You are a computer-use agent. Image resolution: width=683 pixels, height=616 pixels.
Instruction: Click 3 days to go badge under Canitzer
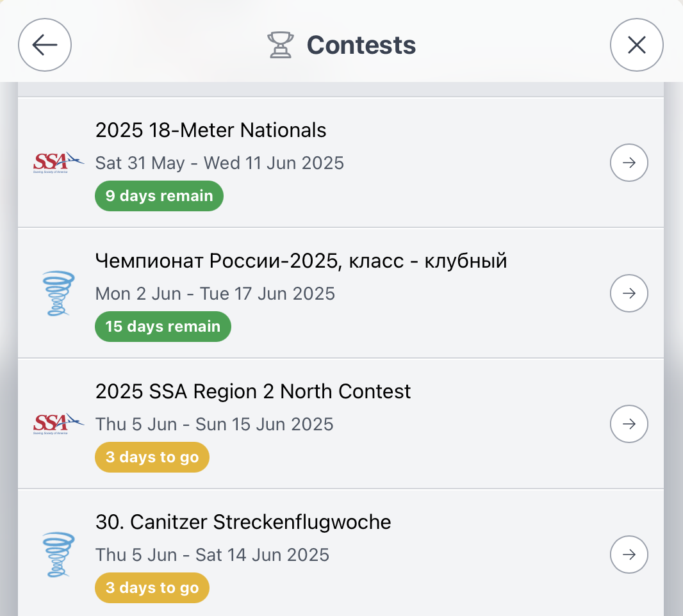pos(152,588)
